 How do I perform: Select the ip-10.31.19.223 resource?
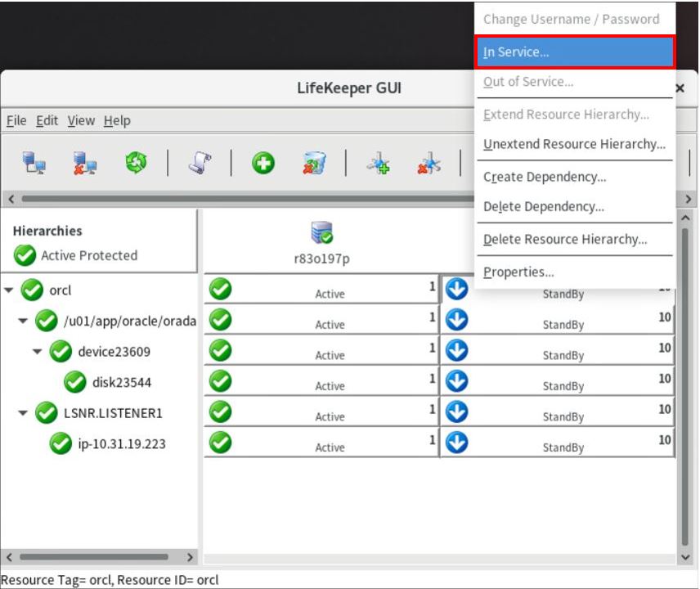(122, 444)
